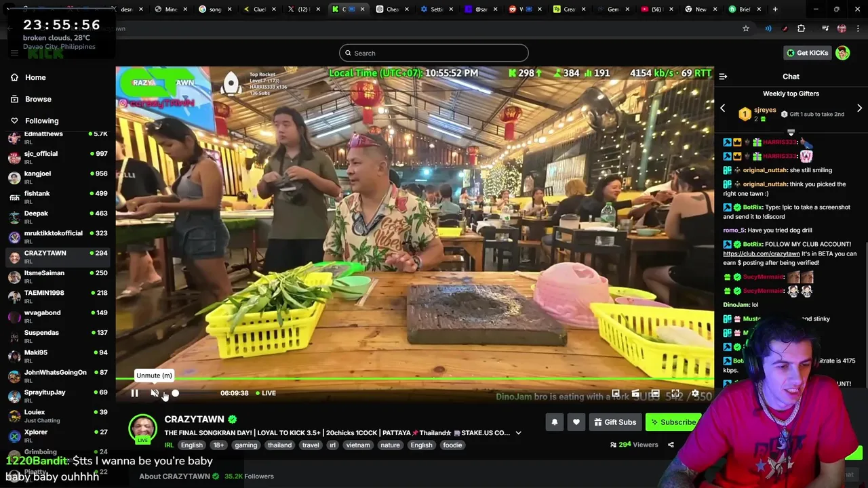Open wvagabond channel in sidebar
This screenshot has width=868, height=488.
(x=58, y=317)
